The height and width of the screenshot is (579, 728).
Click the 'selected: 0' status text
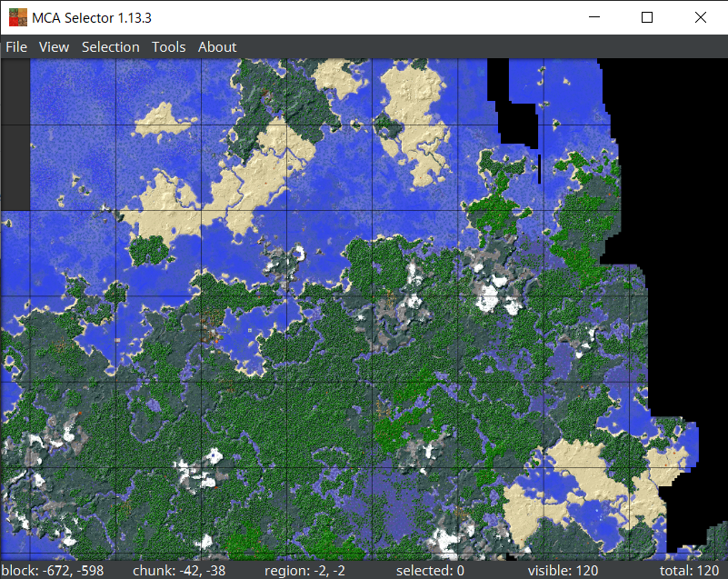click(430, 570)
